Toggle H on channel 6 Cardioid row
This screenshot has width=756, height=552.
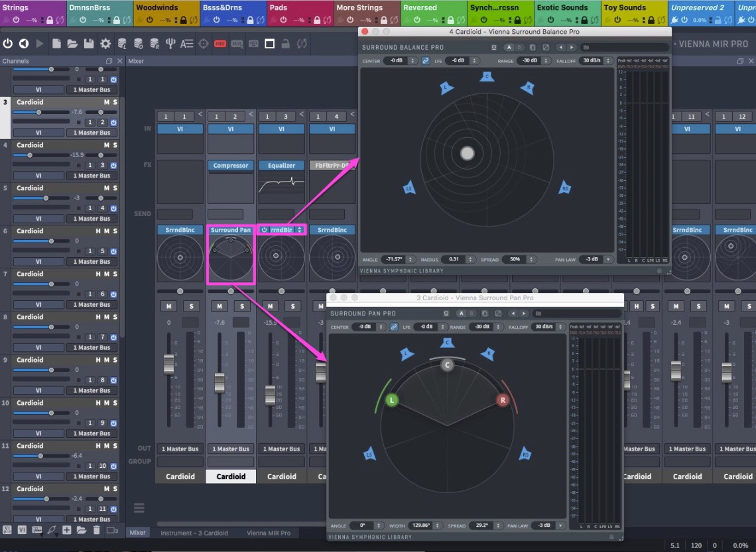tap(98, 231)
